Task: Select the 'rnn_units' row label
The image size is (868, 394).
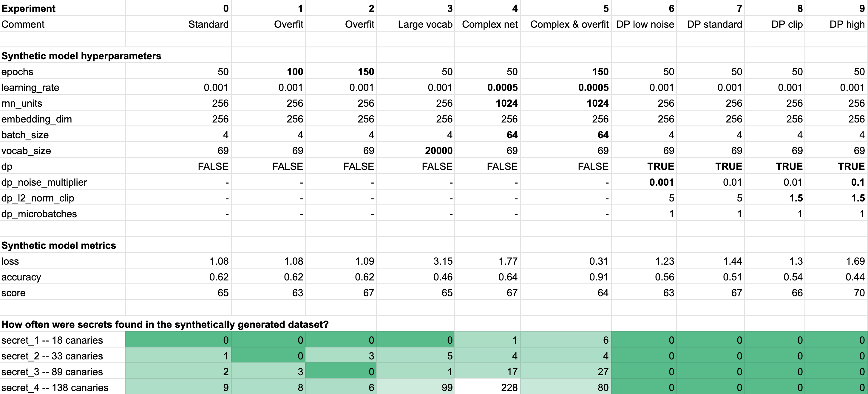Action: tap(63, 103)
